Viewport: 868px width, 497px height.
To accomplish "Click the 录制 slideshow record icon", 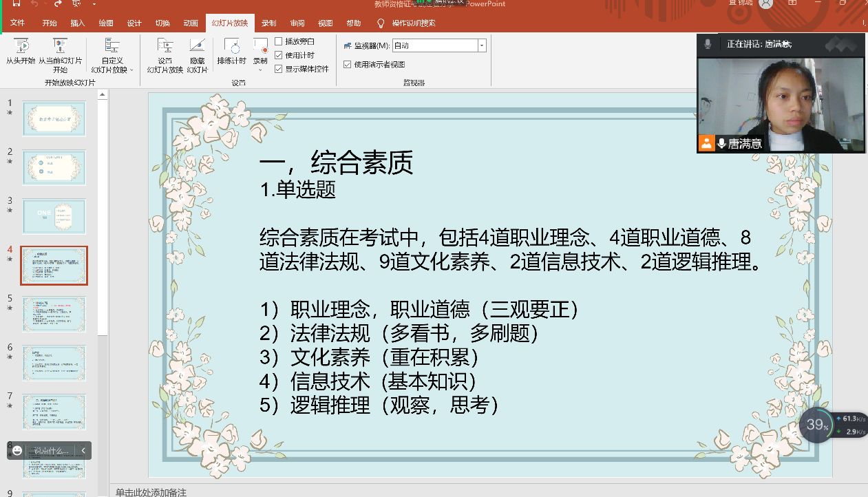I will [x=260, y=46].
